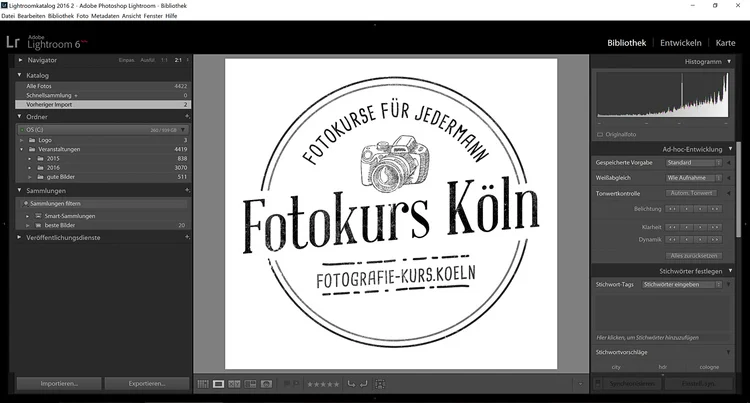
Task: Select Alle Fotos in Katalog
Action: point(102,86)
